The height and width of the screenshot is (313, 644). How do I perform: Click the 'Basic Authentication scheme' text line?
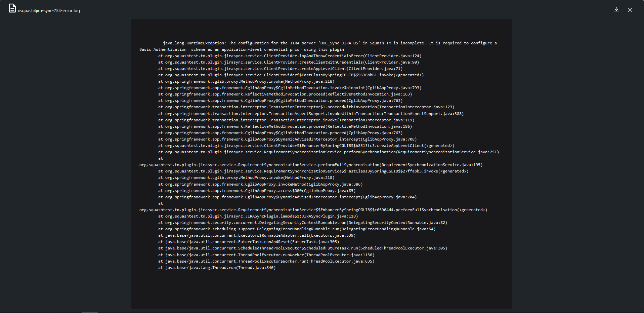[x=242, y=49]
